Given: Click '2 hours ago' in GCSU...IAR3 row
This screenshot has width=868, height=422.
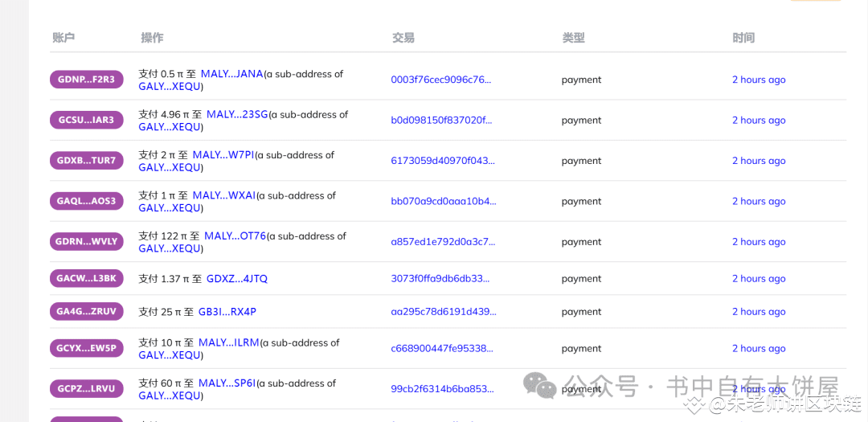Looking at the screenshot, I should (759, 121).
